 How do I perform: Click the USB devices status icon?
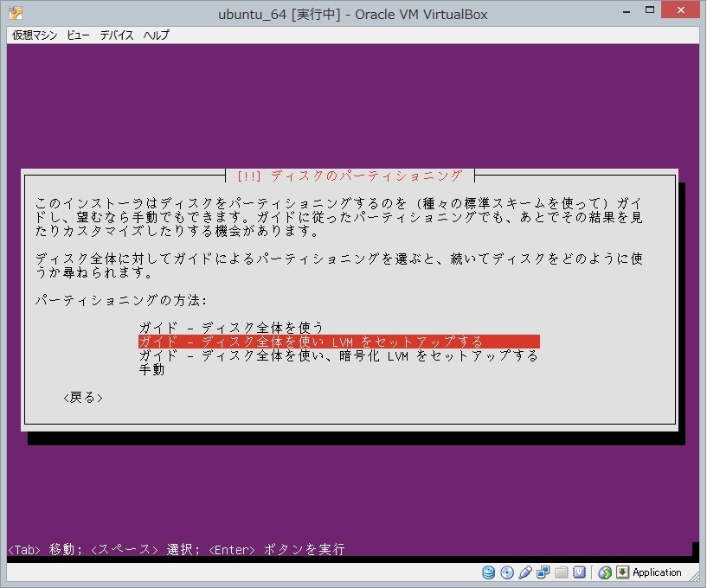(524, 572)
